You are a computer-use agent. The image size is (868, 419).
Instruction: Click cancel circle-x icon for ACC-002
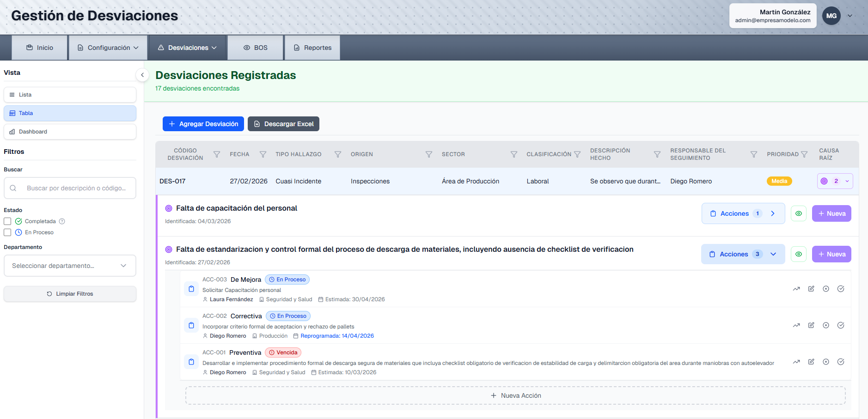(826, 325)
